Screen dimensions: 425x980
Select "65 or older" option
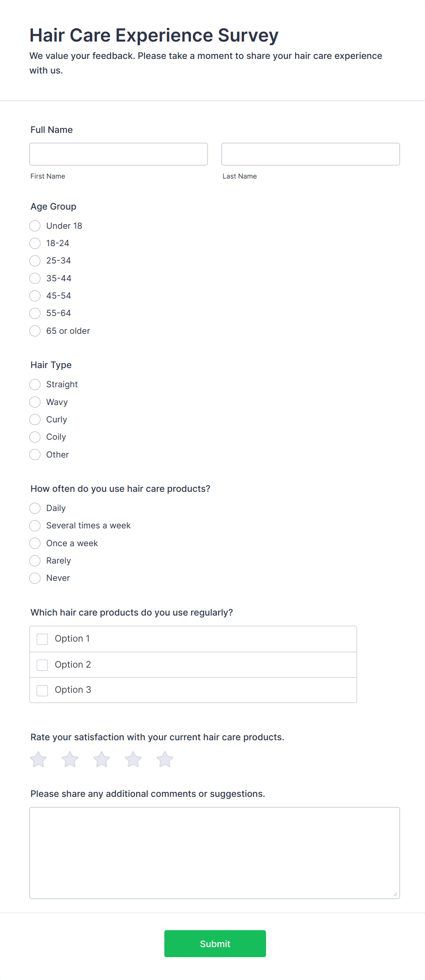pos(35,331)
